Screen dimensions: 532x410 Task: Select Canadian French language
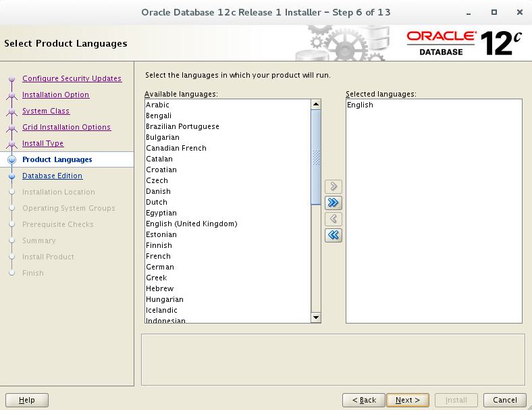click(x=228, y=149)
